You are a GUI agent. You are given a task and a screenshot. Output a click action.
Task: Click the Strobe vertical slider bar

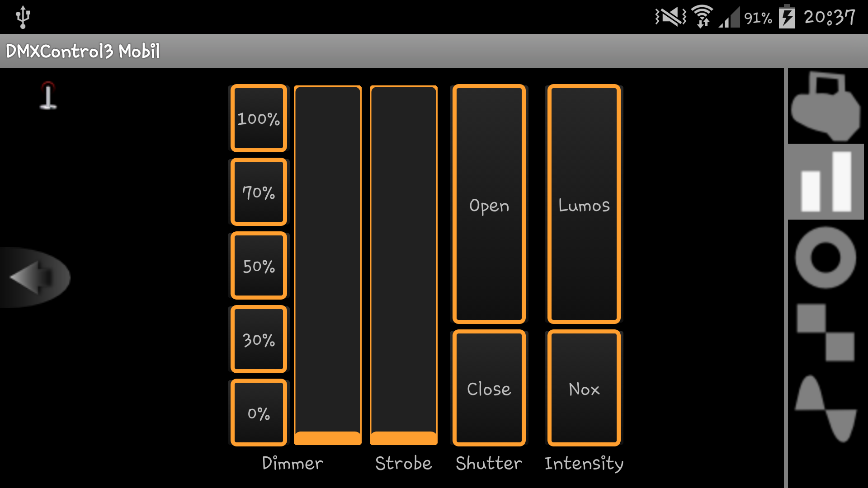pyautogui.click(x=403, y=264)
